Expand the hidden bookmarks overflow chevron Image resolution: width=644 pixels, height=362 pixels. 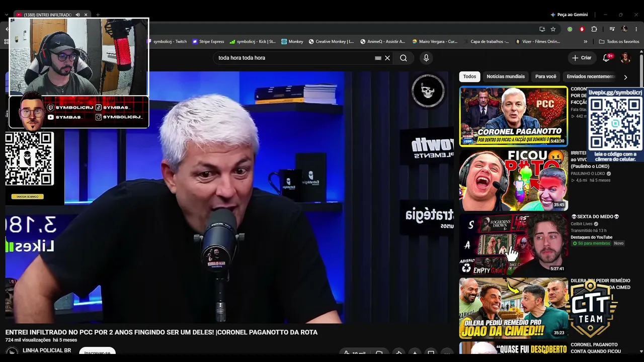[x=586, y=42]
